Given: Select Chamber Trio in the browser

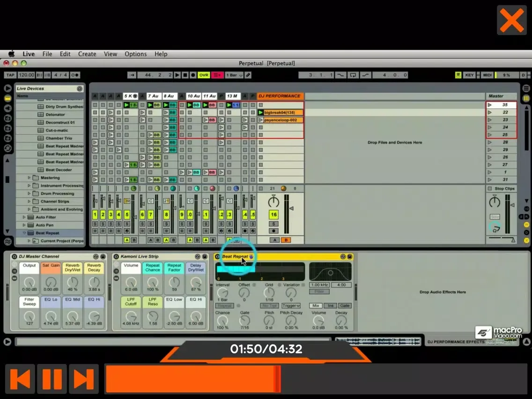Looking at the screenshot, I should pos(59,138).
